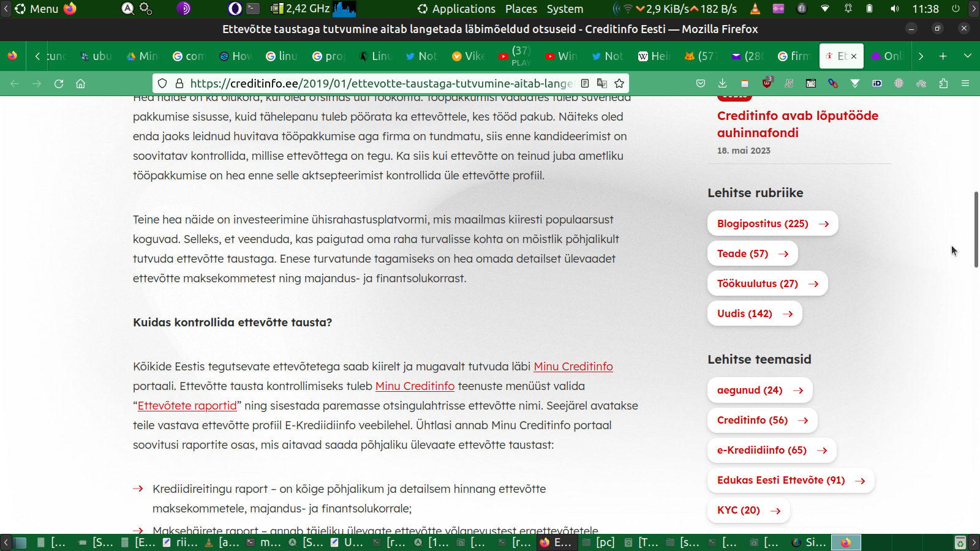This screenshot has height=551, width=980.
Task: Show the desktop from bottom panel
Action: 20,542
